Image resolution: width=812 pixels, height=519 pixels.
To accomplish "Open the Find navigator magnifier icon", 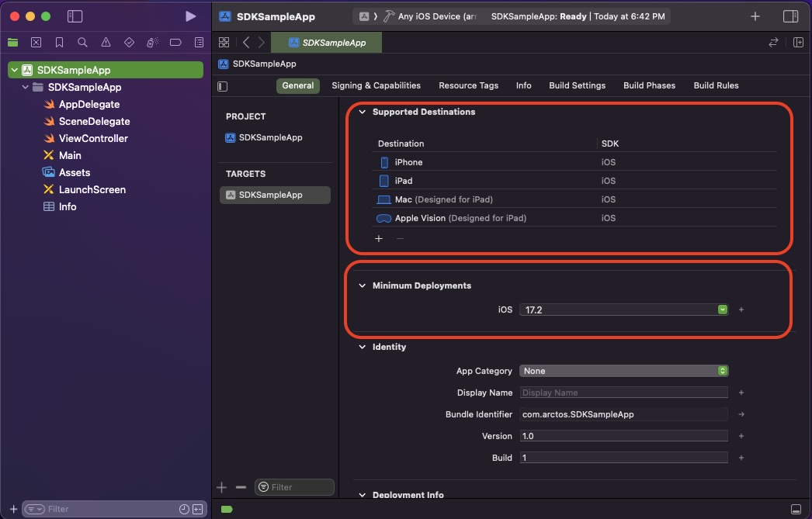I will (x=82, y=42).
